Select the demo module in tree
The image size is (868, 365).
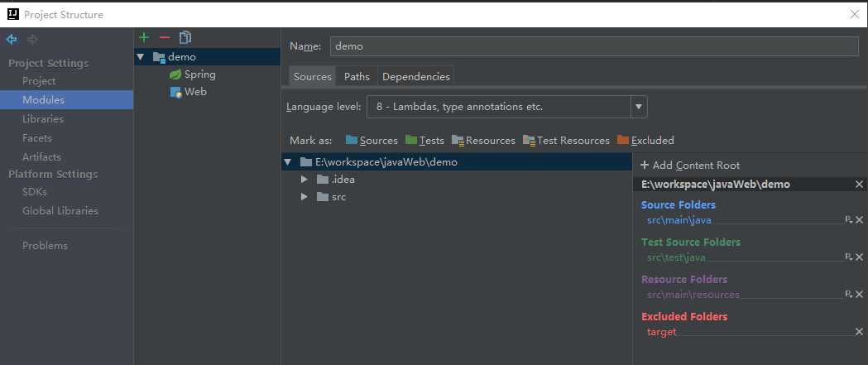(x=207, y=57)
